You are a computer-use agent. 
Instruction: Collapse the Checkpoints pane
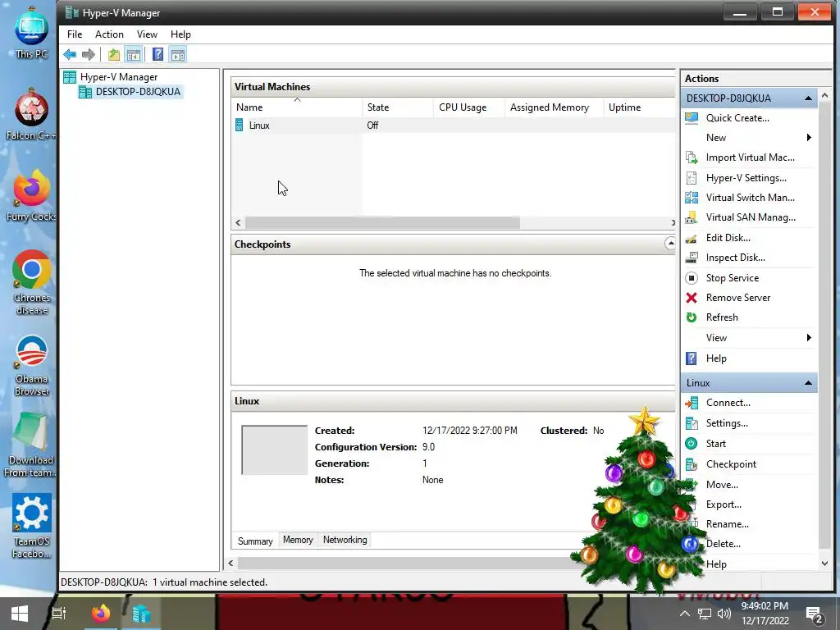(669, 244)
